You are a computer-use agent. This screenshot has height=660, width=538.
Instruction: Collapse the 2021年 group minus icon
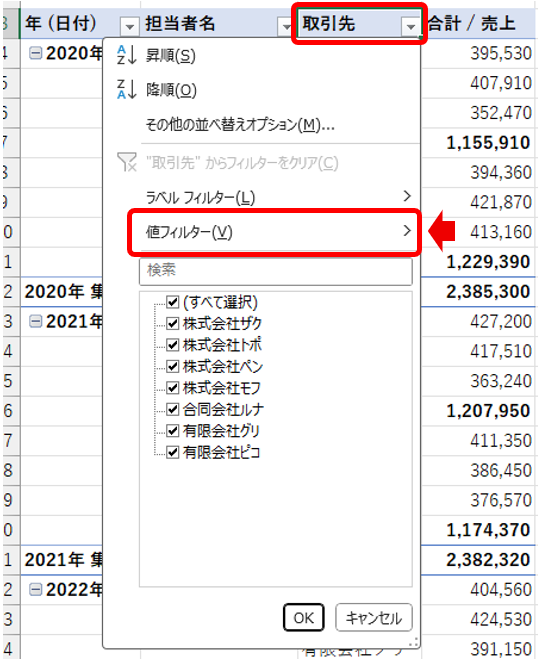(36, 322)
